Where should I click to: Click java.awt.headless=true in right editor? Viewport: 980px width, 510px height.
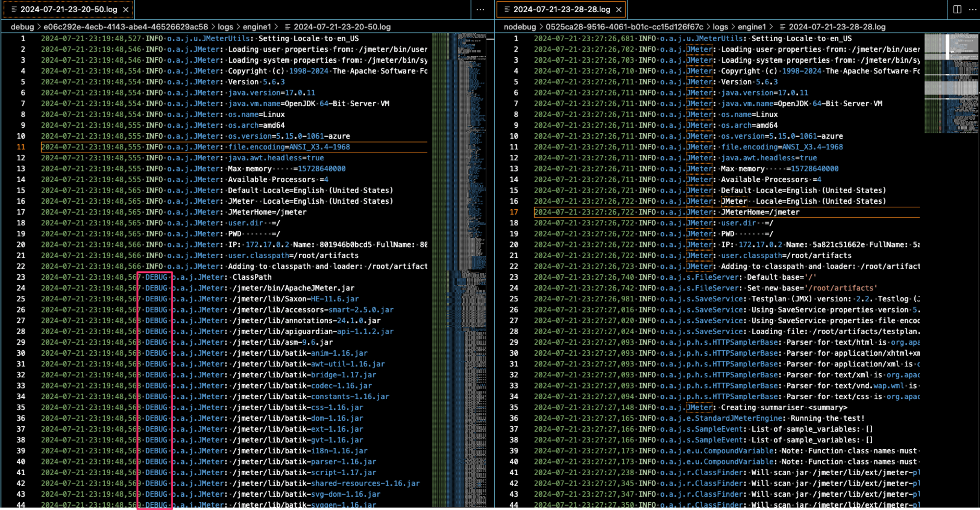pos(769,158)
